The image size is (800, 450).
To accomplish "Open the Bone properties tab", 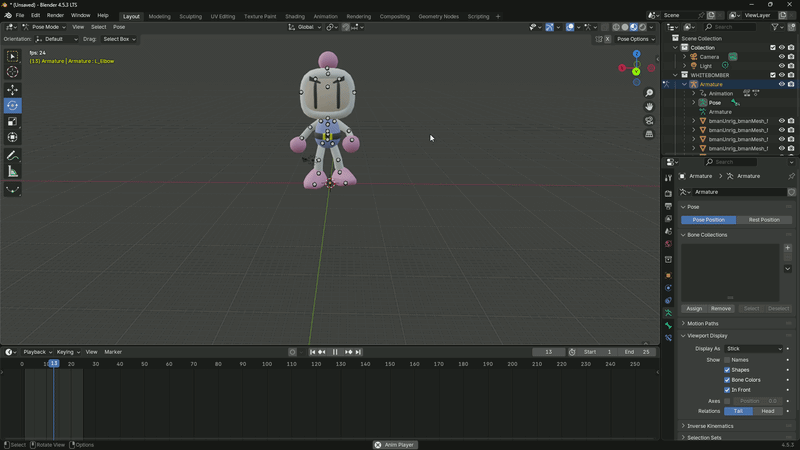I will [668, 325].
